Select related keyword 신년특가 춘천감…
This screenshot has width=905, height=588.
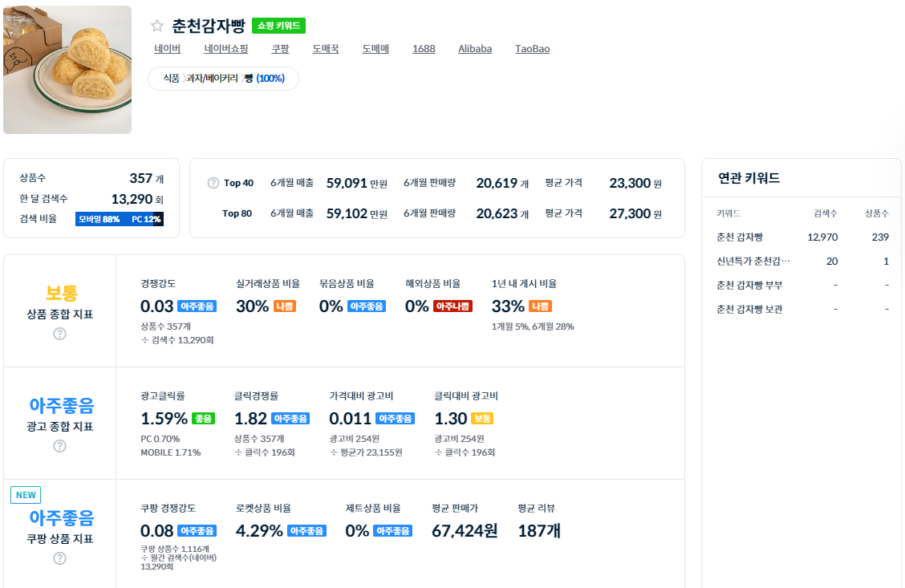point(753,262)
